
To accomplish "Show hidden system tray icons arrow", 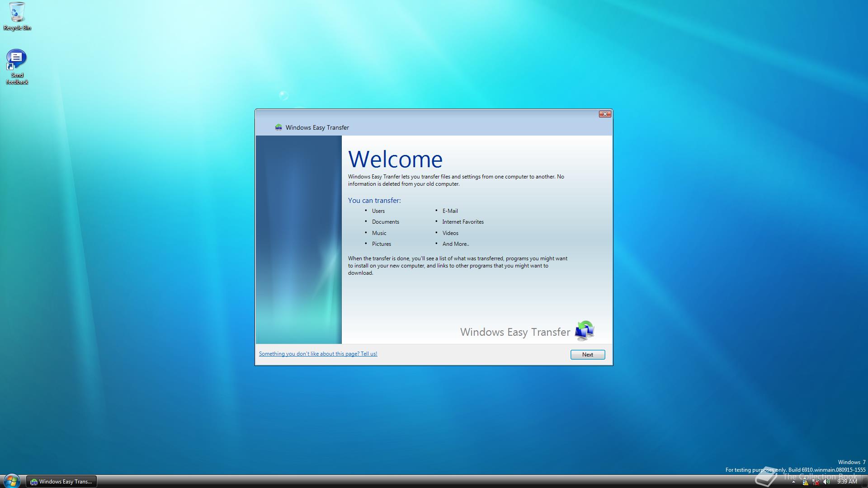I will [x=793, y=482].
